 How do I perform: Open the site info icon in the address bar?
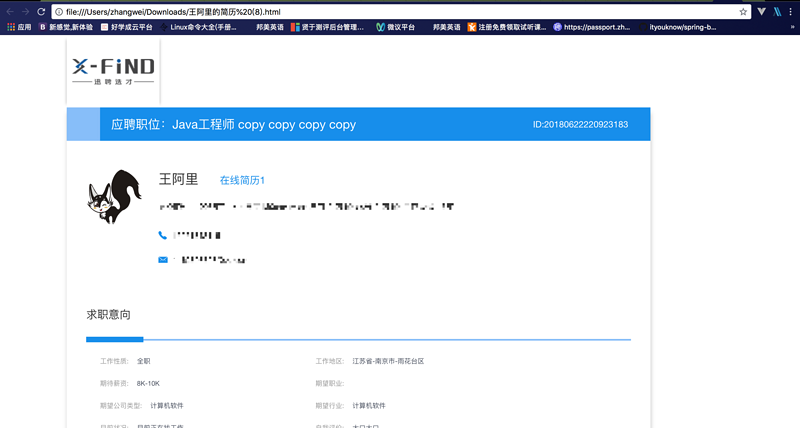(59, 12)
